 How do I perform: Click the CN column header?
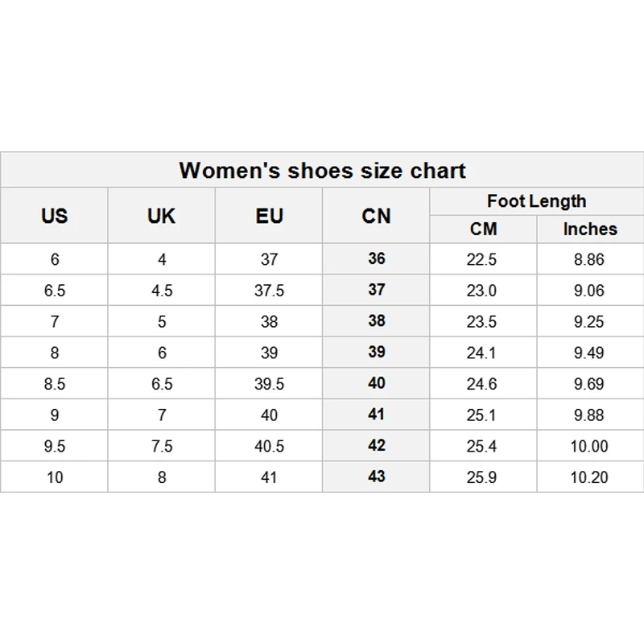pos(376,216)
